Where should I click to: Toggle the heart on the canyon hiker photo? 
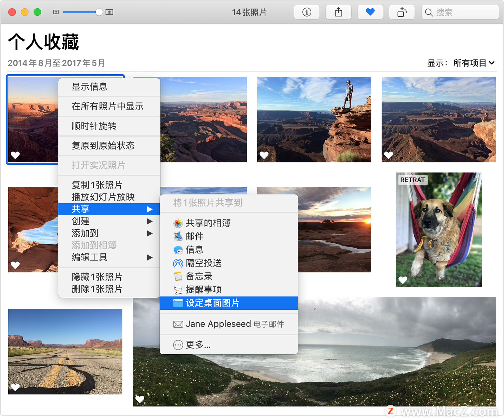point(264,155)
